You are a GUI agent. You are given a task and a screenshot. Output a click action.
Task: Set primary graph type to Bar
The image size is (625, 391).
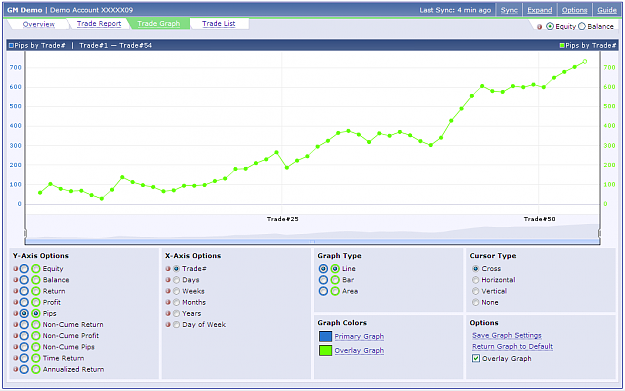click(323, 280)
